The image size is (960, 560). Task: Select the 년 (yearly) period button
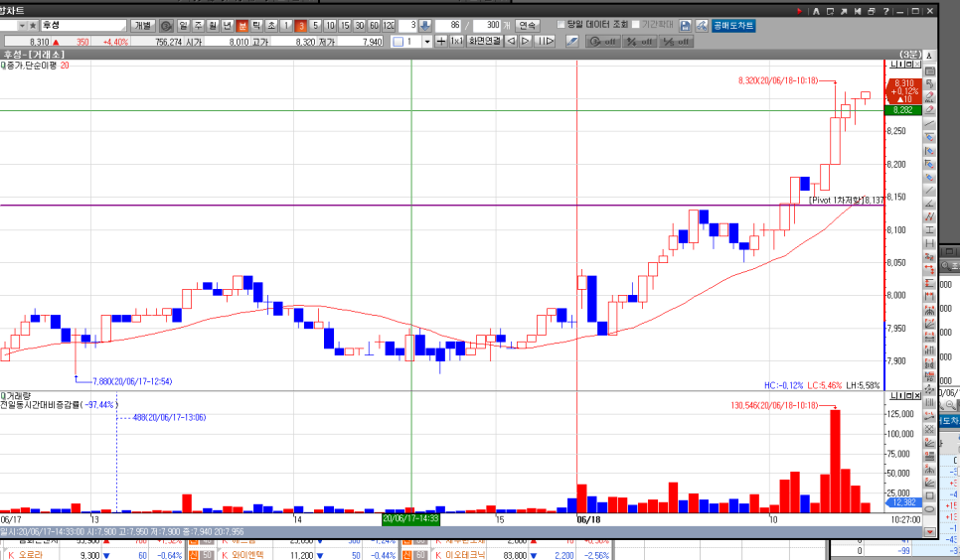tap(228, 26)
